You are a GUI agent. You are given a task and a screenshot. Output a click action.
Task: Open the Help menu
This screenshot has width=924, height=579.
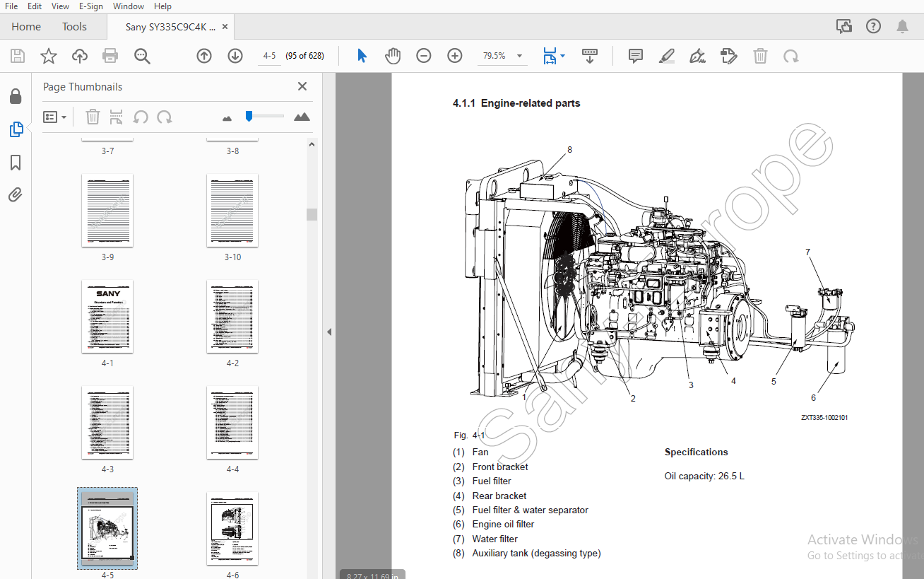point(162,6)
